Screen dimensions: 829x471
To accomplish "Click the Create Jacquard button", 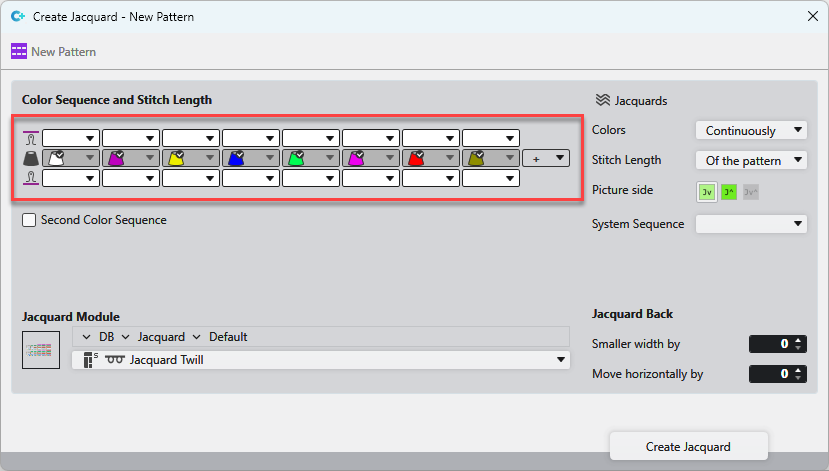I will tap(688, 446).
